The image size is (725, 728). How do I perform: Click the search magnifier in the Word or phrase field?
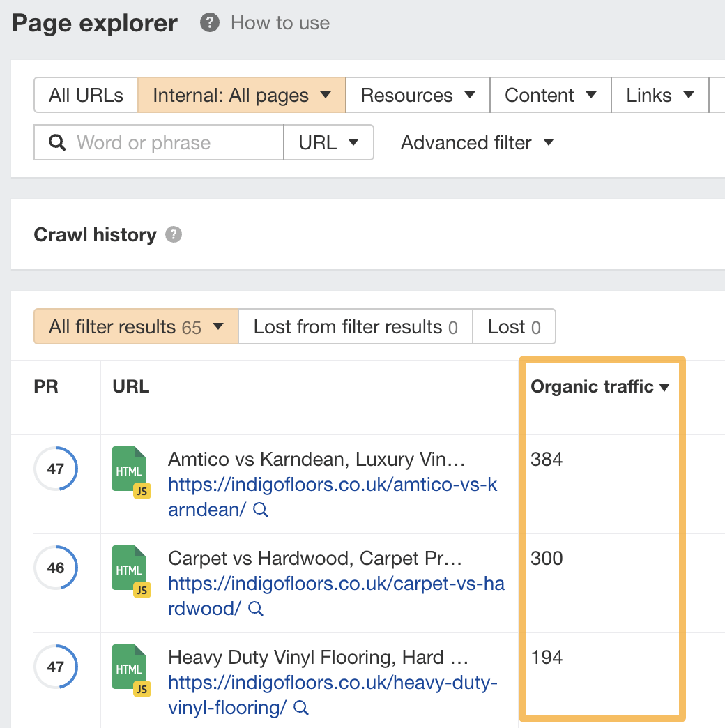[x=56, y=142]
